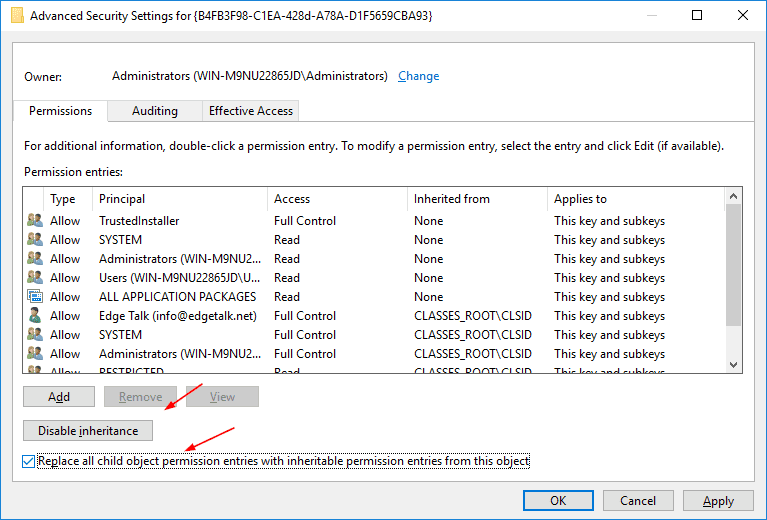
Task: Click the Change owner link
Action: click(x=418, y=76)
